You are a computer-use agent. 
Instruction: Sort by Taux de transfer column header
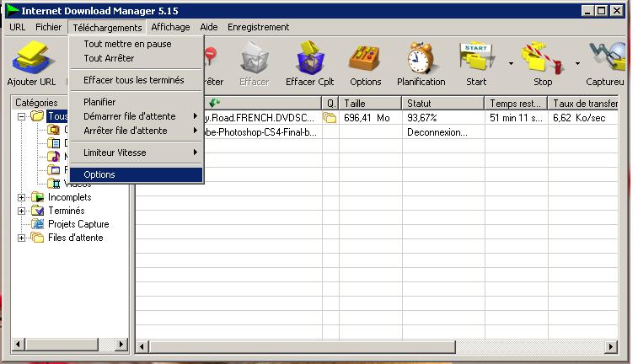(x=583, y=104)
